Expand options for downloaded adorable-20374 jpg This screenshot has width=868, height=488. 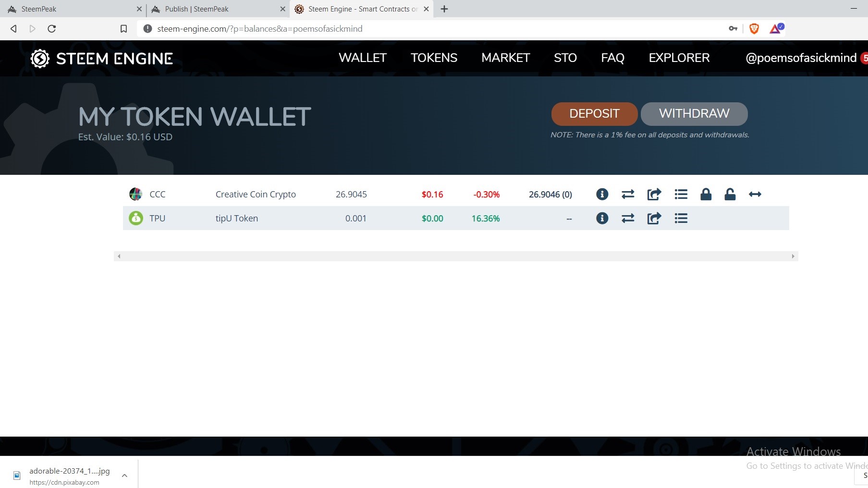coord(124,476)
